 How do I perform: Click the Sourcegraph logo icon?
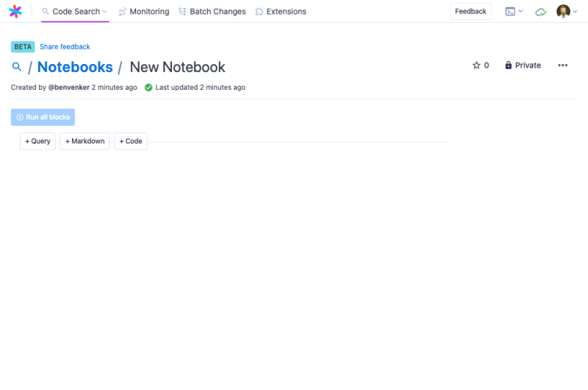pos(15,11)
